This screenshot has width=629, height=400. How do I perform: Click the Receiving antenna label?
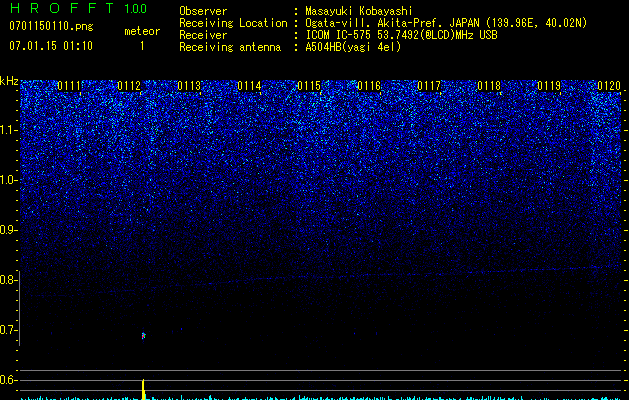(x=230, y=47)
